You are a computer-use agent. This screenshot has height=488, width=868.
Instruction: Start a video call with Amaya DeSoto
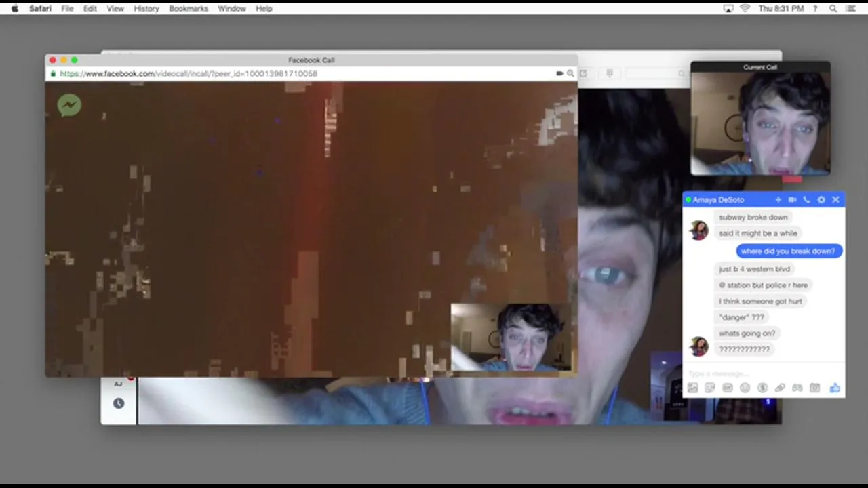pos(792,200)
